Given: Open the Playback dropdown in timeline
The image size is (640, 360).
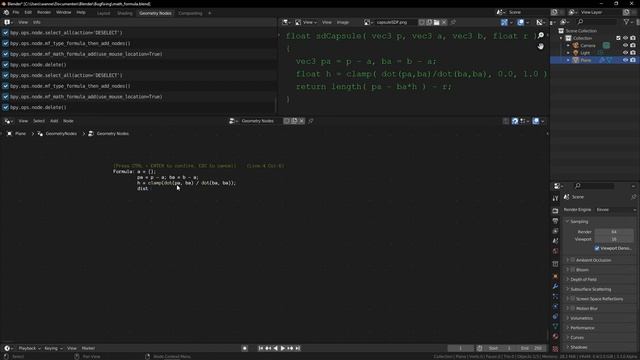Looking at the screenshot, I should click(29, 348).
